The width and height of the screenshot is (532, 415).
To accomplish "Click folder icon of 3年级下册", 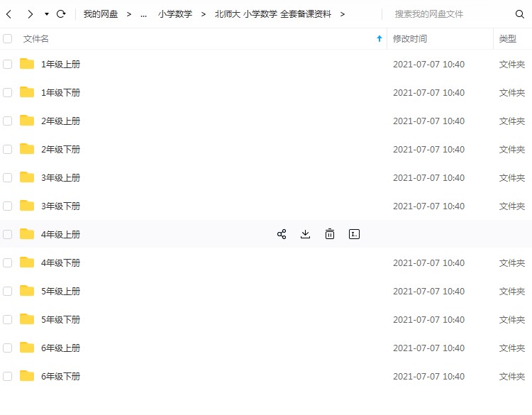I will 27,205.
